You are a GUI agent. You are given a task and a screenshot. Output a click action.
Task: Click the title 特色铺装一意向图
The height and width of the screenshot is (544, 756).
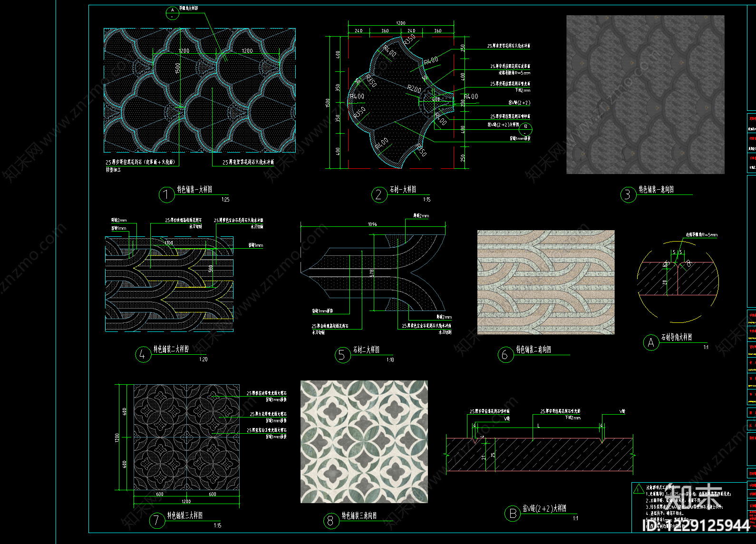click(x=656, y=189)
